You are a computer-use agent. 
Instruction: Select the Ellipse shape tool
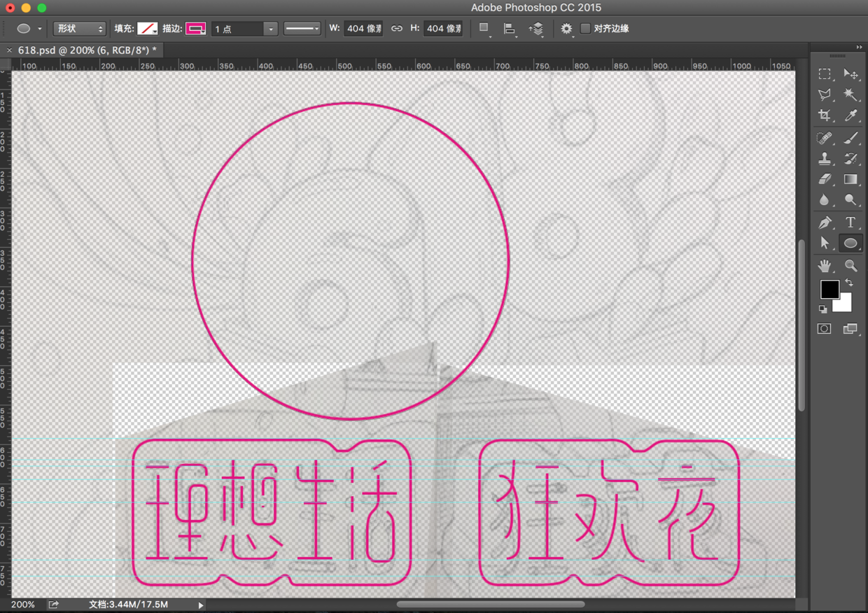click(850, 243)
